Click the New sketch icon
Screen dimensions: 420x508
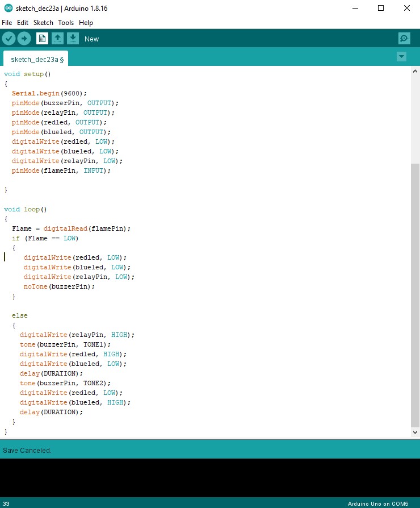[42, 39]
